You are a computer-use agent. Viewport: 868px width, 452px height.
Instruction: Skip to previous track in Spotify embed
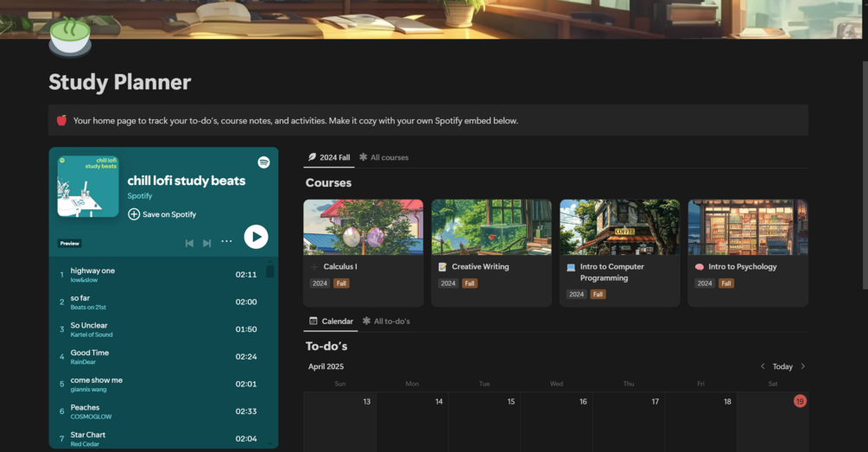[x=189, y=243]
